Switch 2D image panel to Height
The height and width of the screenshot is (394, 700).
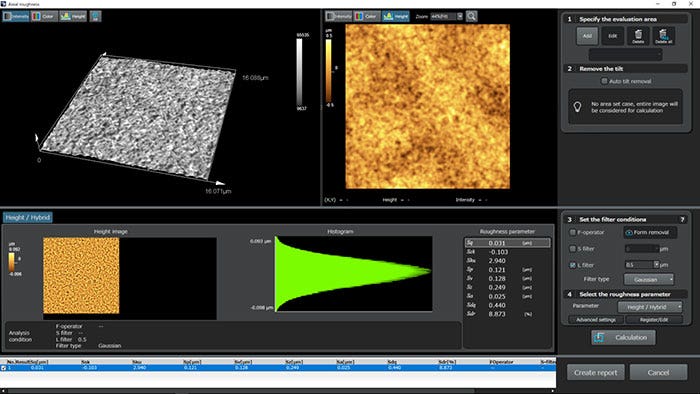(x=396, y=17)
